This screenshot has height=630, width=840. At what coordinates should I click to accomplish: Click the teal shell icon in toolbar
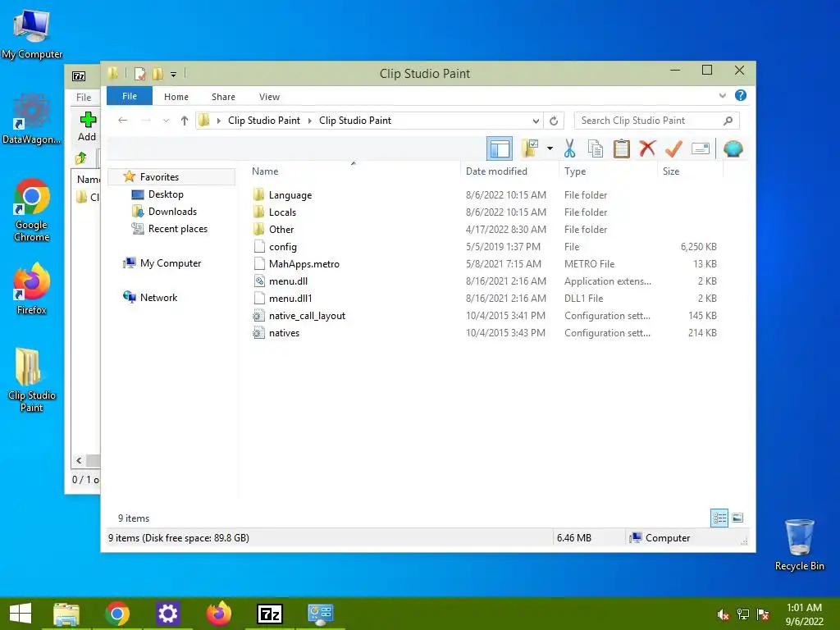(x=733, y=148)
